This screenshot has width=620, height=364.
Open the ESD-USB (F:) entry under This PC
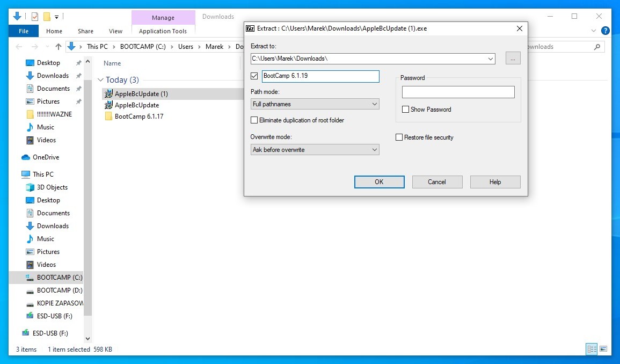49,316
